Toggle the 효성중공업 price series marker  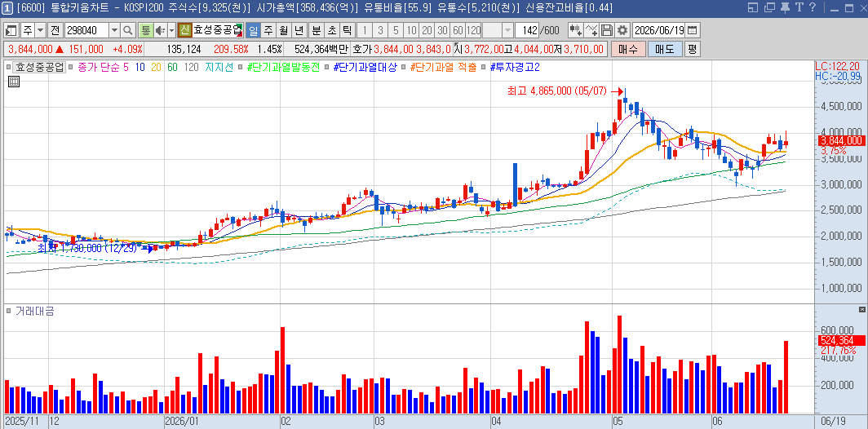pyautogui.click(x=8, y=68)
